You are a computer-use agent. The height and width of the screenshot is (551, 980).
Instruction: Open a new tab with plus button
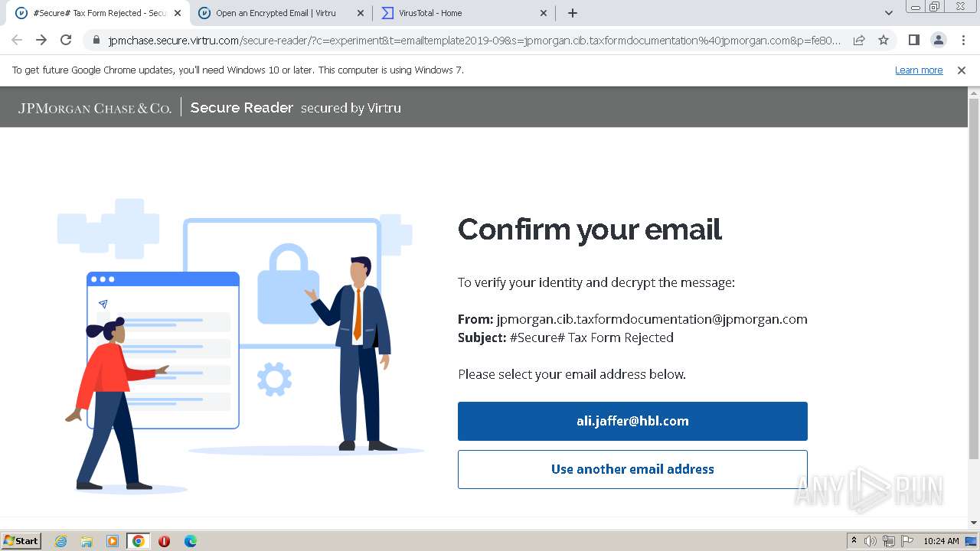[572, 13]
